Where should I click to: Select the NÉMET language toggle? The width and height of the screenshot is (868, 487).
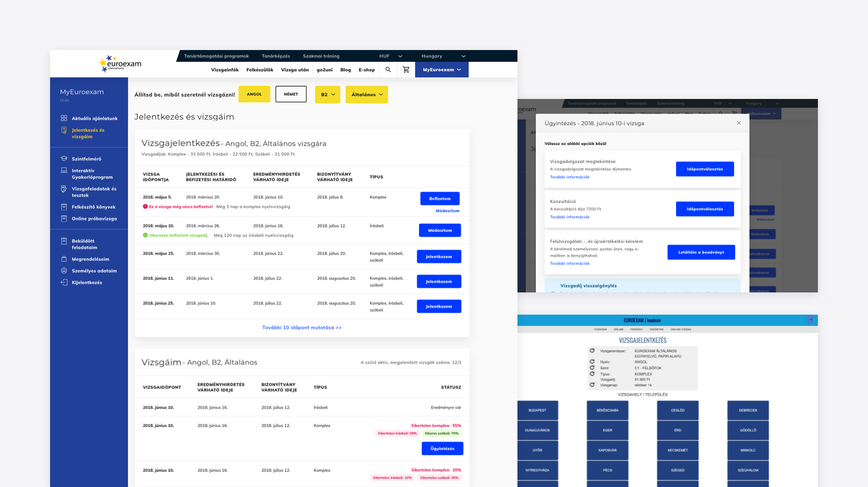291,94
